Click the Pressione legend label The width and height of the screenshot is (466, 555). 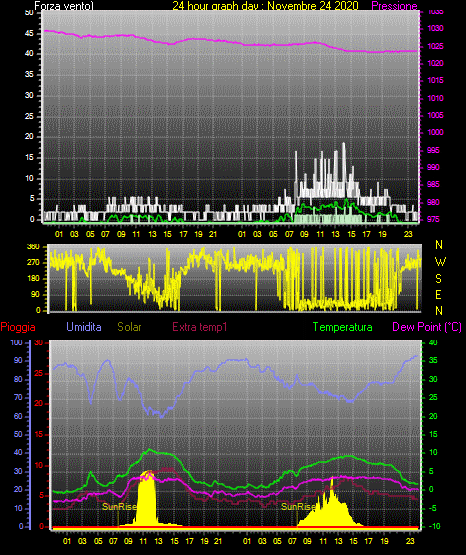pyautogui.click(x=394, y=6)
